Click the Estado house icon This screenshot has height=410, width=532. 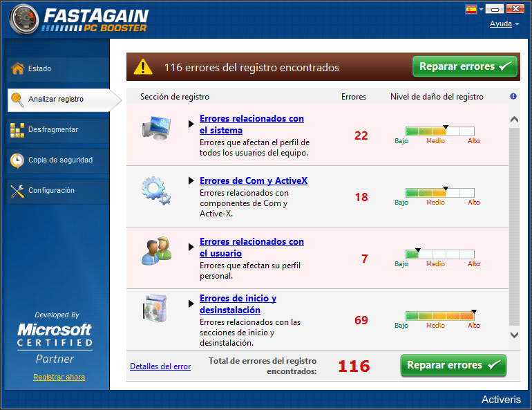coord(17,68)
